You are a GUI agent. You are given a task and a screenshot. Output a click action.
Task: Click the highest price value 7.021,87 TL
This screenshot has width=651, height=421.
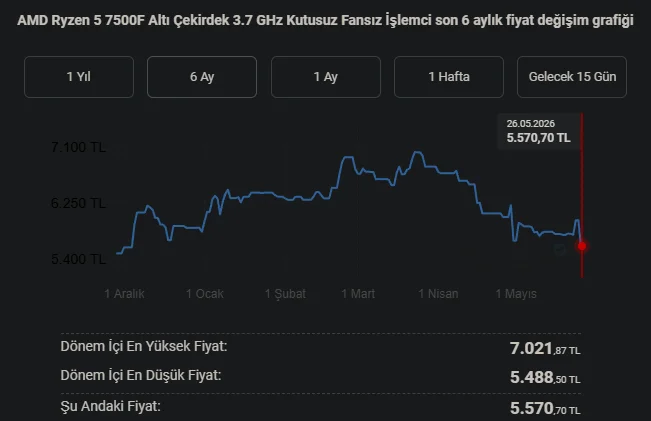[x=545, y=348]
